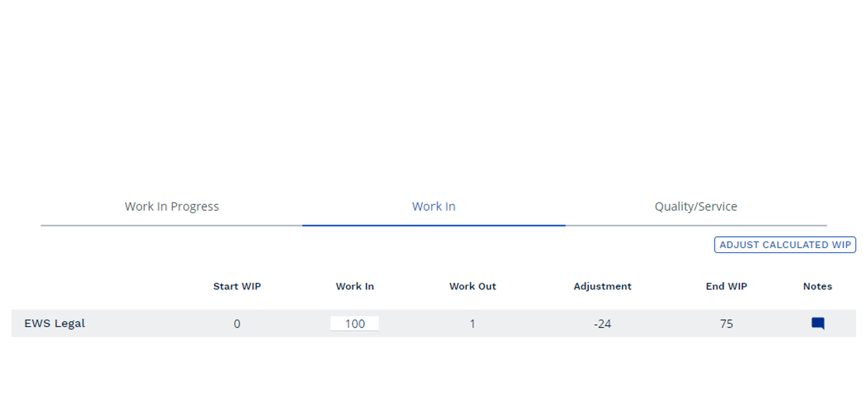Switch to the Work In Progress tab
The image size is (868, 411).
pyautogui.click(x=172, y=206)
